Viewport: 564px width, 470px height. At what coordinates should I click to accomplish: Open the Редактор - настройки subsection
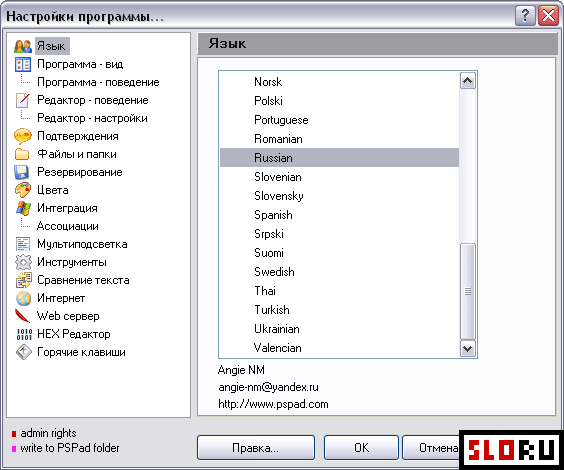[x=92, y=118]
